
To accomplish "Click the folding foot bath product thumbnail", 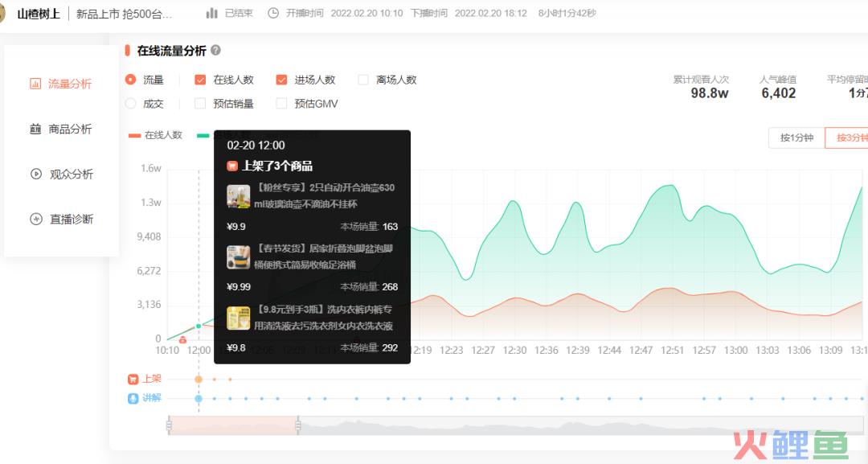I will tap(239, 257).
